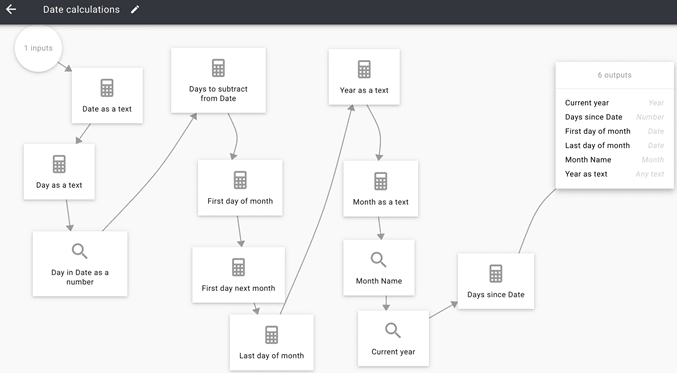Click calculator icon on Last day of month node
Viewport: 677px width, 373px height.
click(x=272, y=335)
